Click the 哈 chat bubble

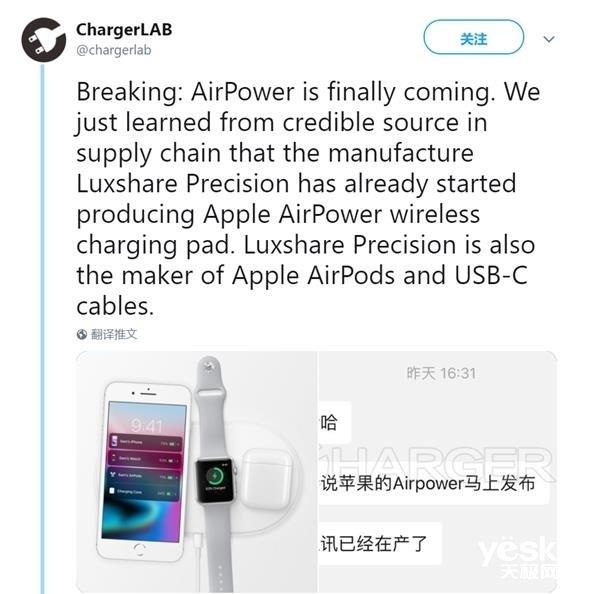click(335, 422)
